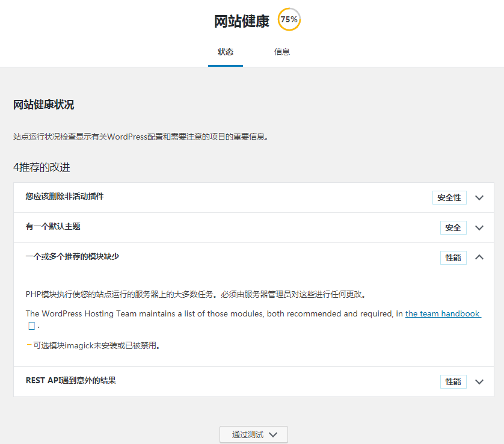Expand the 有一个默认主题 section chevron

click(x=479, y=227)
